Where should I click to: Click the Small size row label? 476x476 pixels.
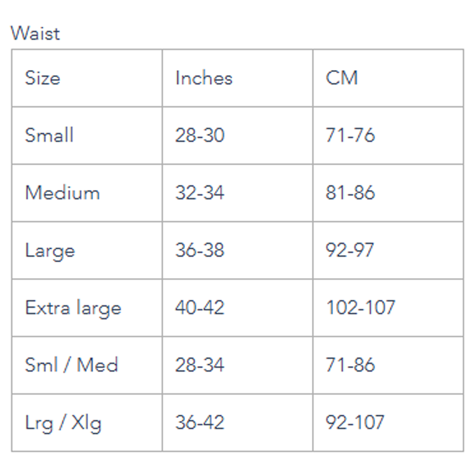(x=49, y=135)
